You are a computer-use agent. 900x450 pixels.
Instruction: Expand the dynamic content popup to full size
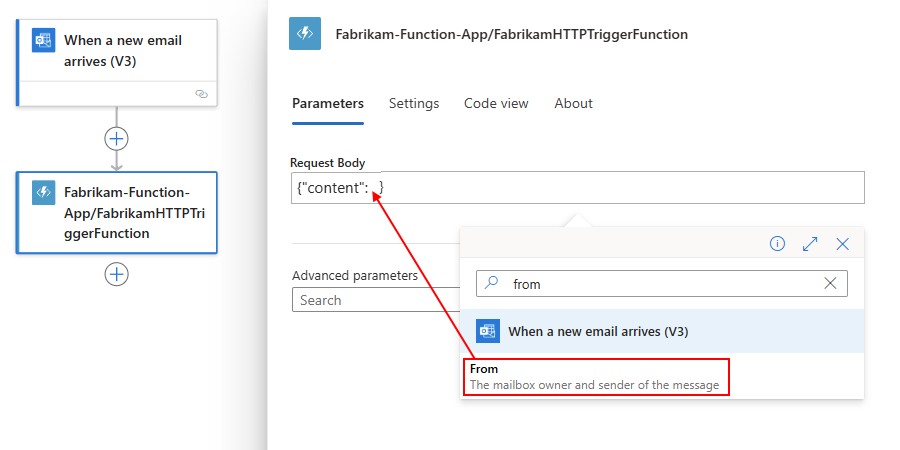click(x=810, y=244)
